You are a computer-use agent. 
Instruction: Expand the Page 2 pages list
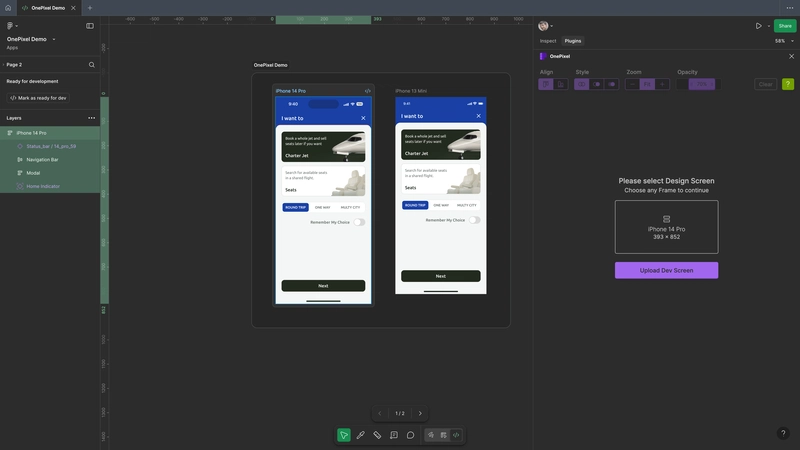(3, 65)
